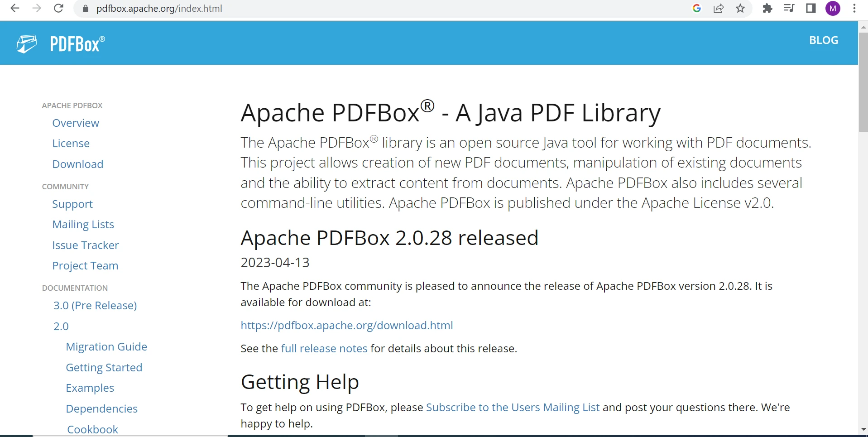The width and height of the screenshot is (868, 437).
Task: Open the Extensions puzzle icon
Action: coord(767,8)
